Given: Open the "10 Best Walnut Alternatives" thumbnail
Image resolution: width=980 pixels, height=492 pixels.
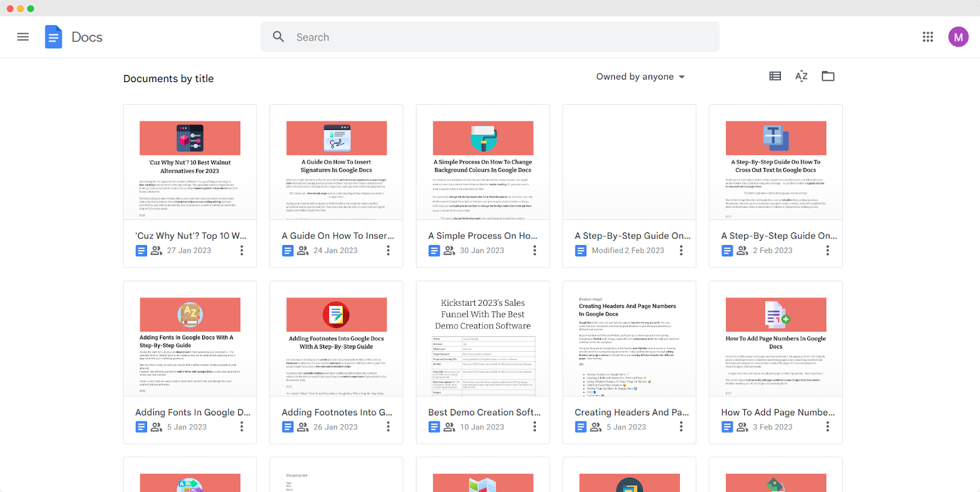Looking at the screenshot, I should pyautogui.click(x=190, y=162).
